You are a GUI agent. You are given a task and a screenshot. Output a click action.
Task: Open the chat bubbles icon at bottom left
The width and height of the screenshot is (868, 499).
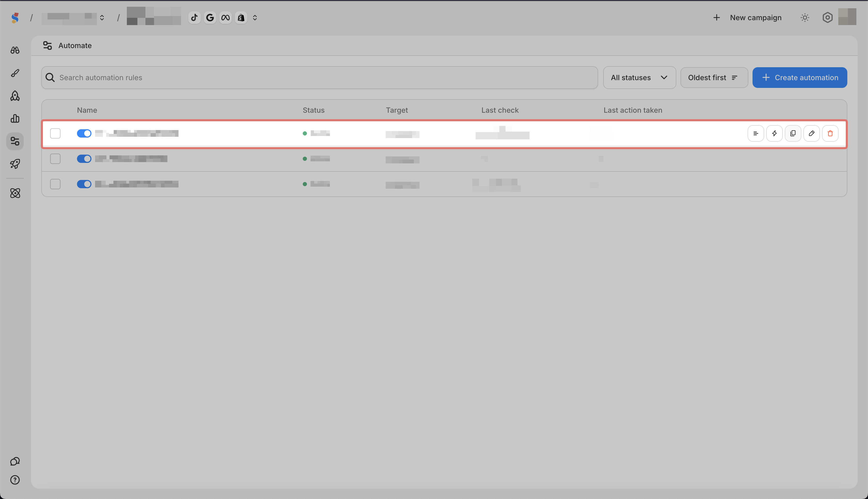pyautogui.click(x=15, y=461)
